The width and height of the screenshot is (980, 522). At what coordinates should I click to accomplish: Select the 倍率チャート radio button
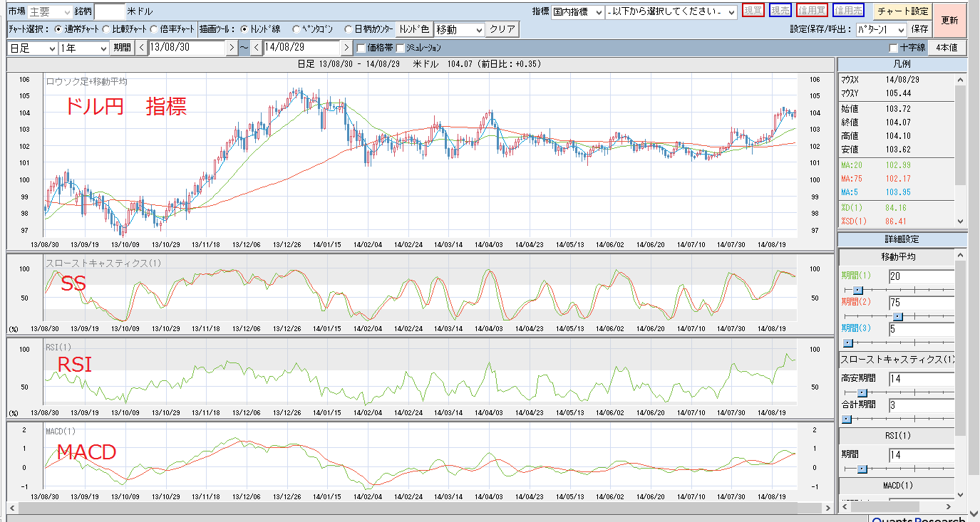click(154, 30)
